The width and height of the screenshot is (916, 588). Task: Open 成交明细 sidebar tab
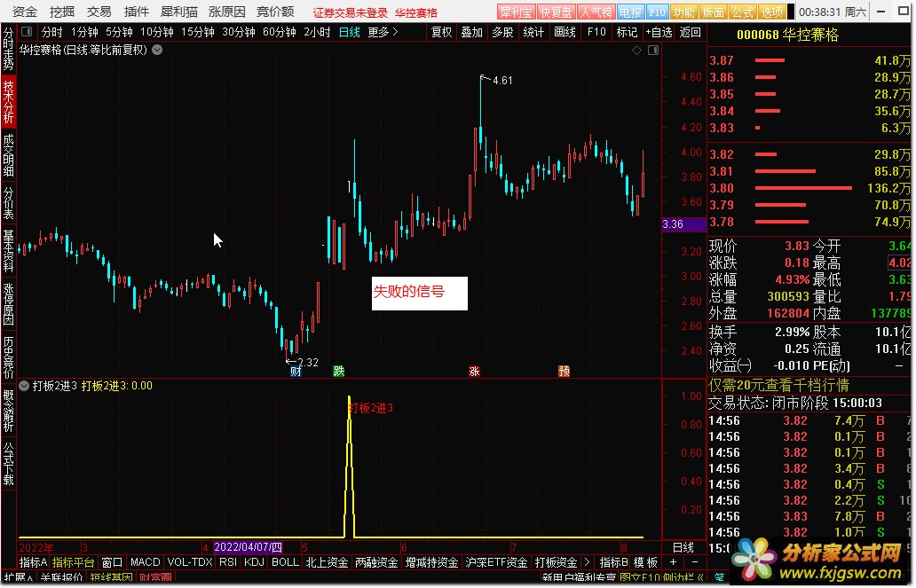click(8, 154)
